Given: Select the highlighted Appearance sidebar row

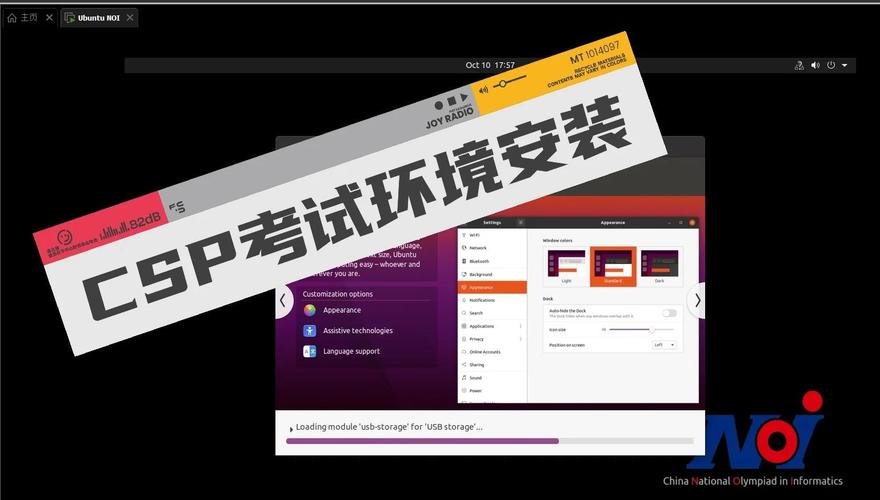Looking at the screenshot, I should 492,287.
